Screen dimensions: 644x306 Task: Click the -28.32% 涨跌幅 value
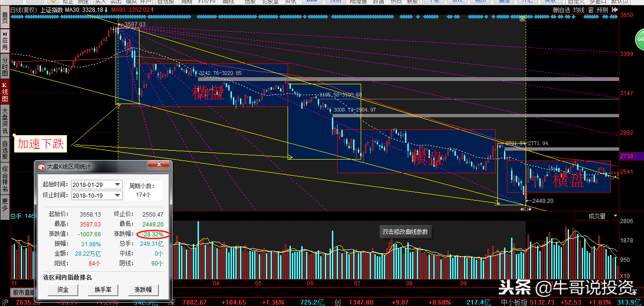pyautogui.click(x=153, y=234)
